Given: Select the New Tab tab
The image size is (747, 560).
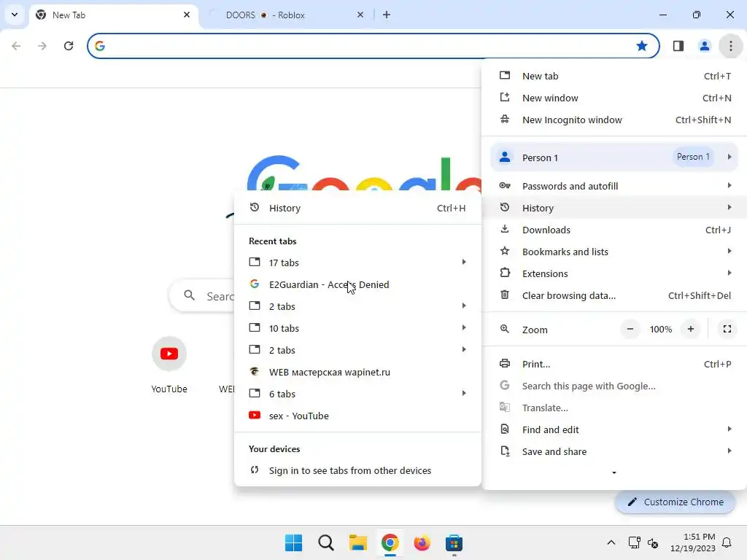Looking at the screenshot, I should click(115, 15).
